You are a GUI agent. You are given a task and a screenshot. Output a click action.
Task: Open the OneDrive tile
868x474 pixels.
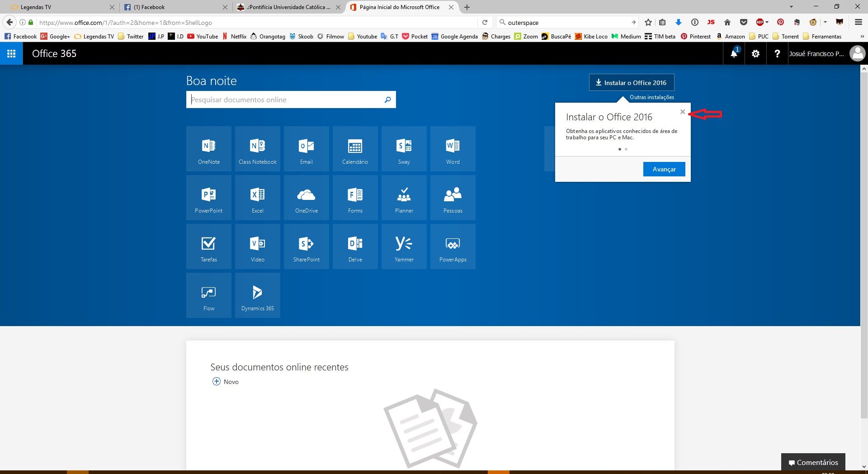tap(307, 198)
